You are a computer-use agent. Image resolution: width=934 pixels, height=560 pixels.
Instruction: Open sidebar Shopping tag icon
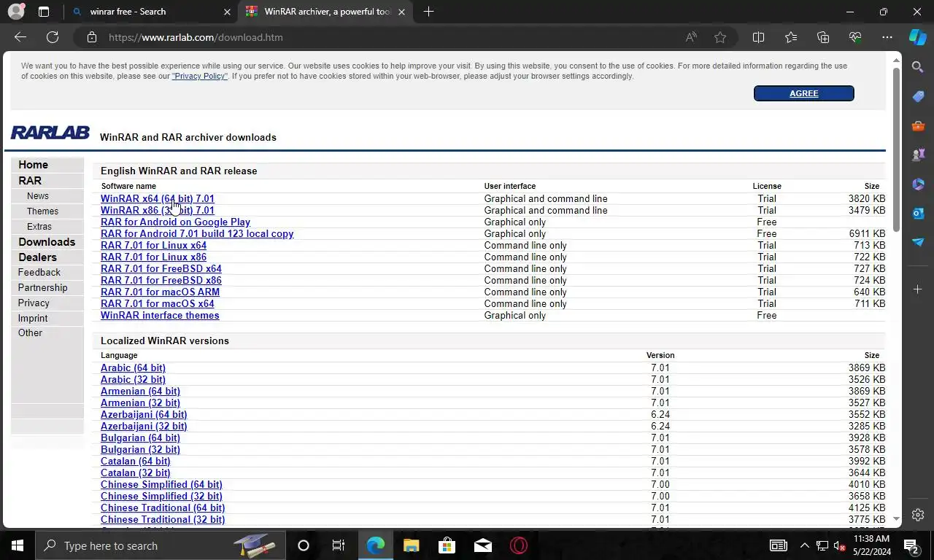click(918, 96)
